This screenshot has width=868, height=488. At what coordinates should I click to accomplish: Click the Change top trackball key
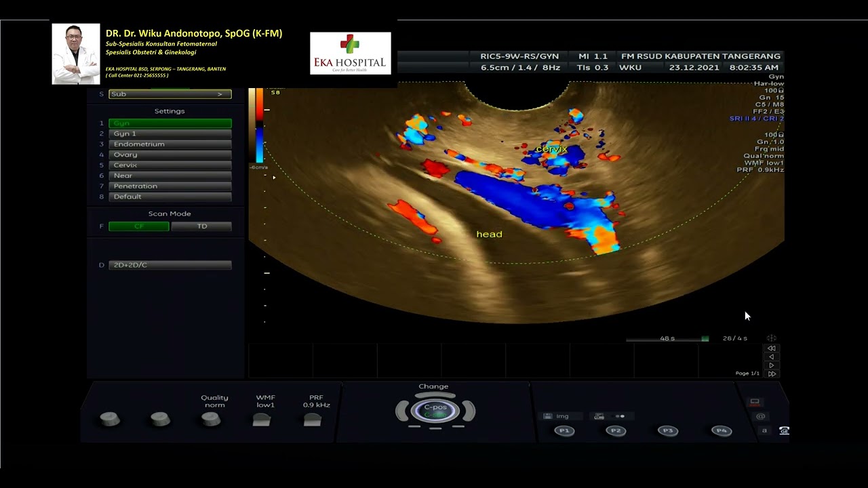(435, 394)
